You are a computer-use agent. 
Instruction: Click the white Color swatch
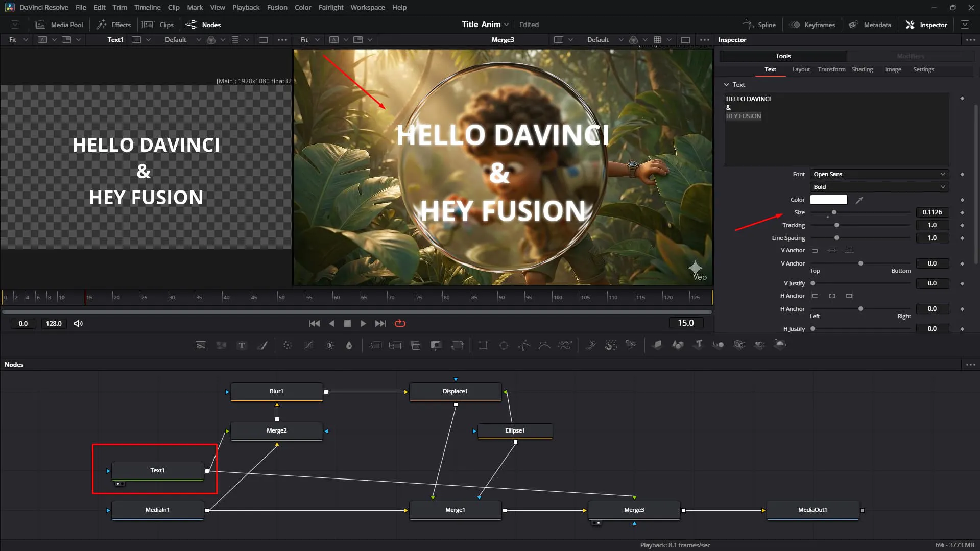pyautogui.click(x=828, y=200)
